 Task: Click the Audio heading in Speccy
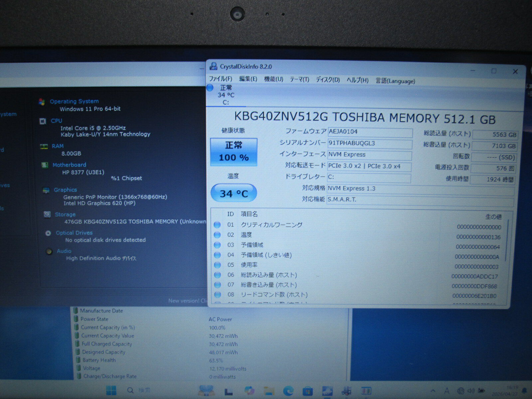(x=64, y=251)
